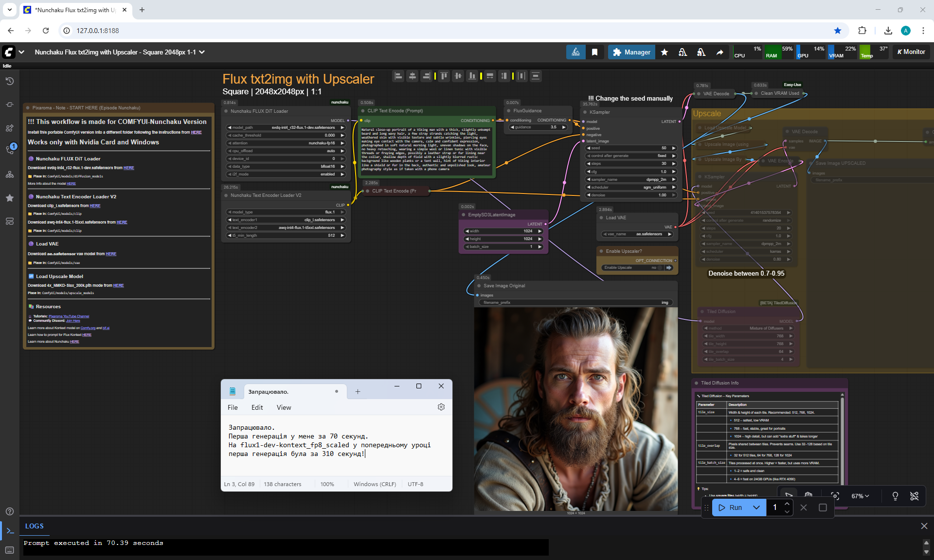Expand the Run button dropdown arrow

coord(756,507)
